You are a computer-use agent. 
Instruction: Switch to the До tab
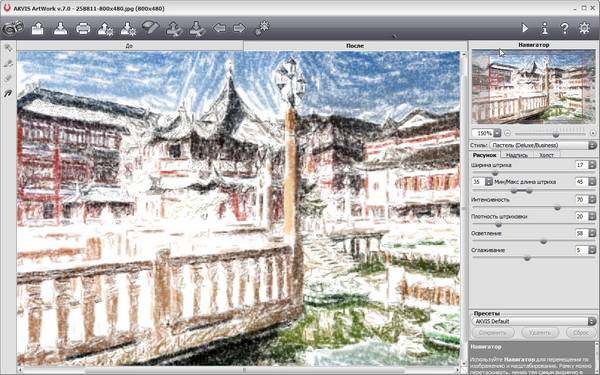130,46
